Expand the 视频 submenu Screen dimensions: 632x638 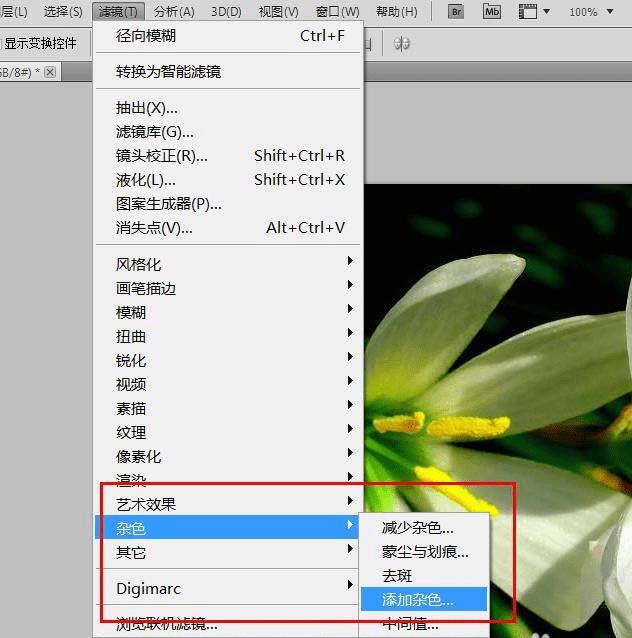(228, 384)
